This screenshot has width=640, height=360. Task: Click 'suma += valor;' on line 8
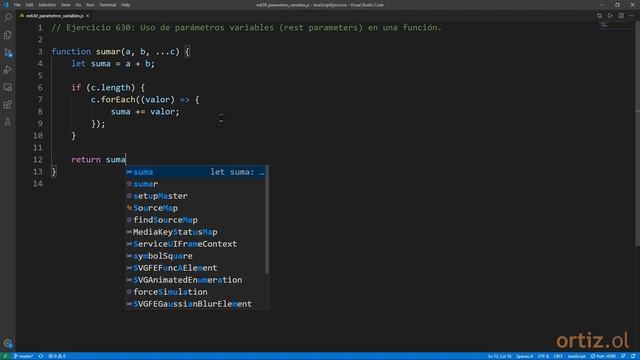pyautogui.click(x=145, y=112)
